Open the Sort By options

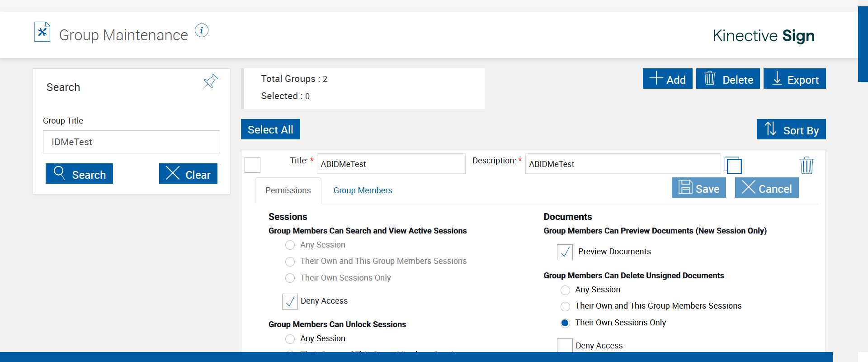(x=791, y=129)
